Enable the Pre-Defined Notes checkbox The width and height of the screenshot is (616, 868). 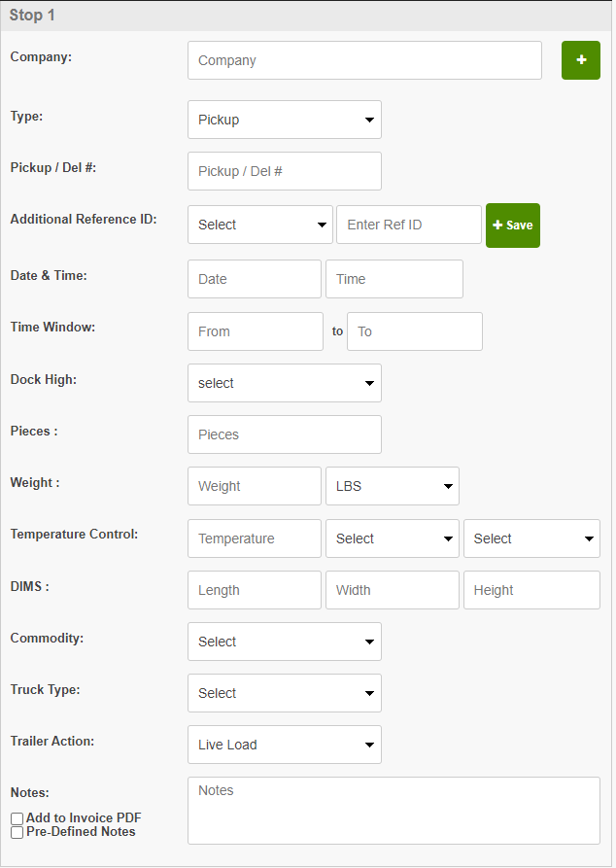click(17, 831)
